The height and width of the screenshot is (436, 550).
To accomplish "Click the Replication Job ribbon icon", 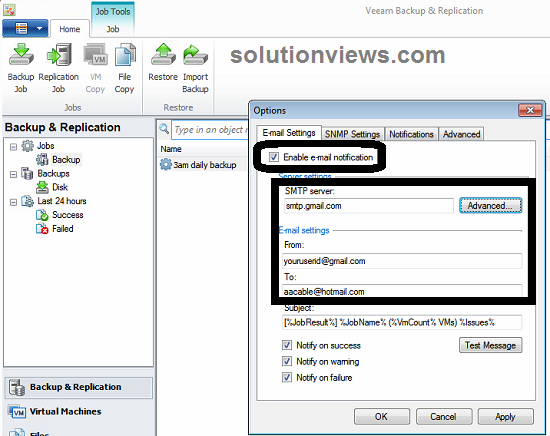I will pos(59,55).
